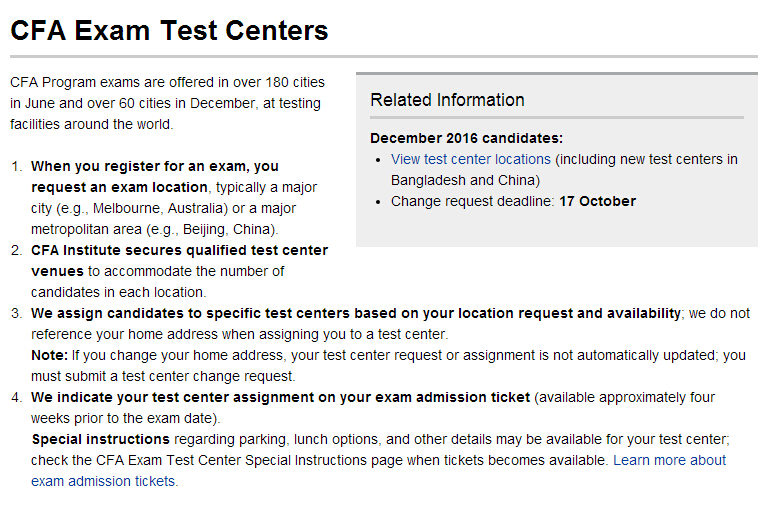The height and width of the screenshot is (506, 766).
Task: Click bold text 'When you register for an exam'
Action: [154, 166]
